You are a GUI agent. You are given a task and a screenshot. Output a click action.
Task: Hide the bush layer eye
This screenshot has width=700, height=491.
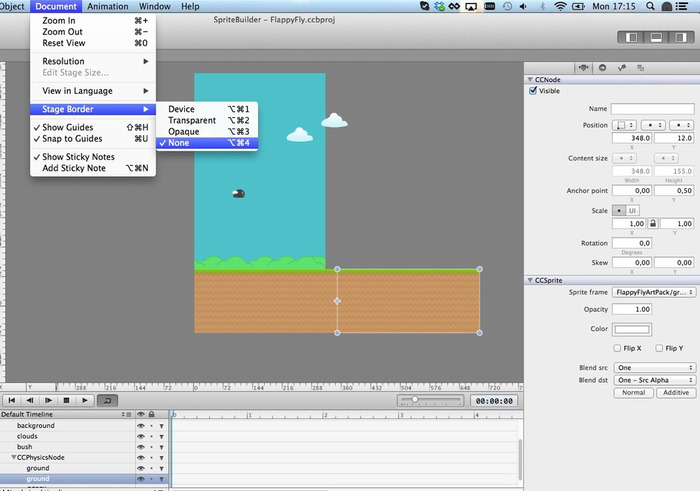click(141, 447)
